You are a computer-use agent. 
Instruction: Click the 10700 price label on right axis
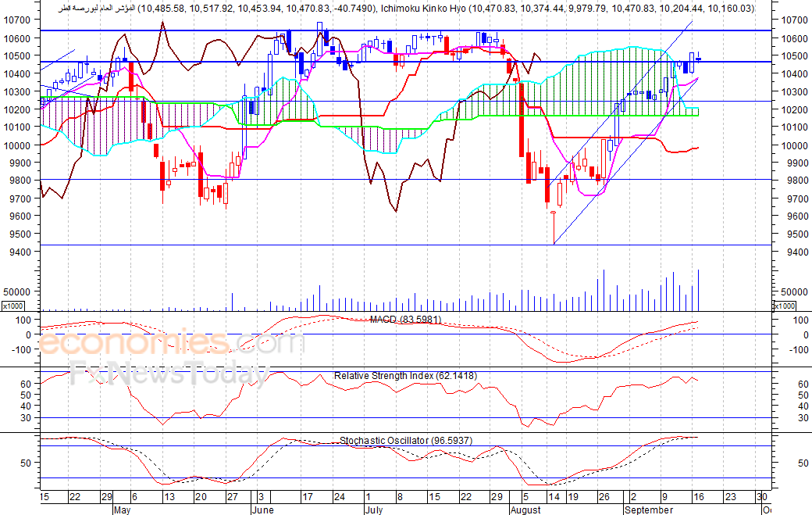794,20
